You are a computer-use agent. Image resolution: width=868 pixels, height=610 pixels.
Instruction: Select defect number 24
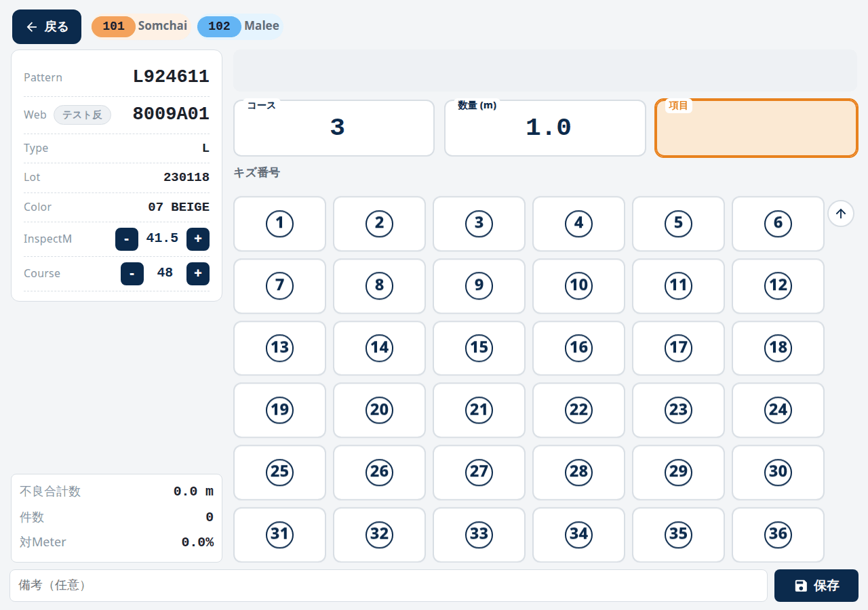tap(778, 410)
